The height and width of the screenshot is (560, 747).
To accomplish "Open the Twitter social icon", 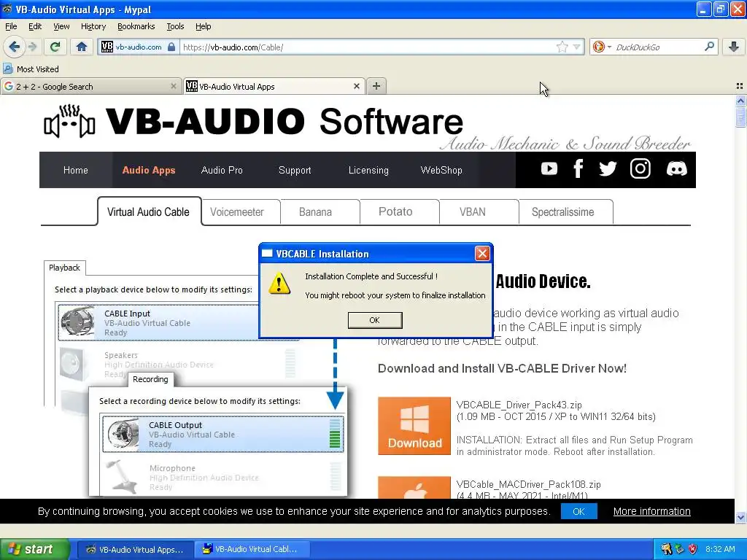I will [608, 168].
